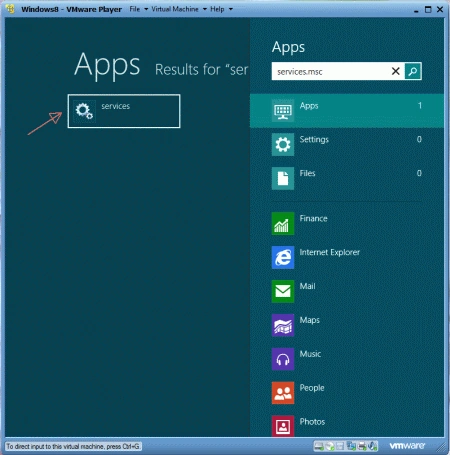The image size is (450, 455).
Task: Click the sound card status icon
Action: tap(373, 446)
